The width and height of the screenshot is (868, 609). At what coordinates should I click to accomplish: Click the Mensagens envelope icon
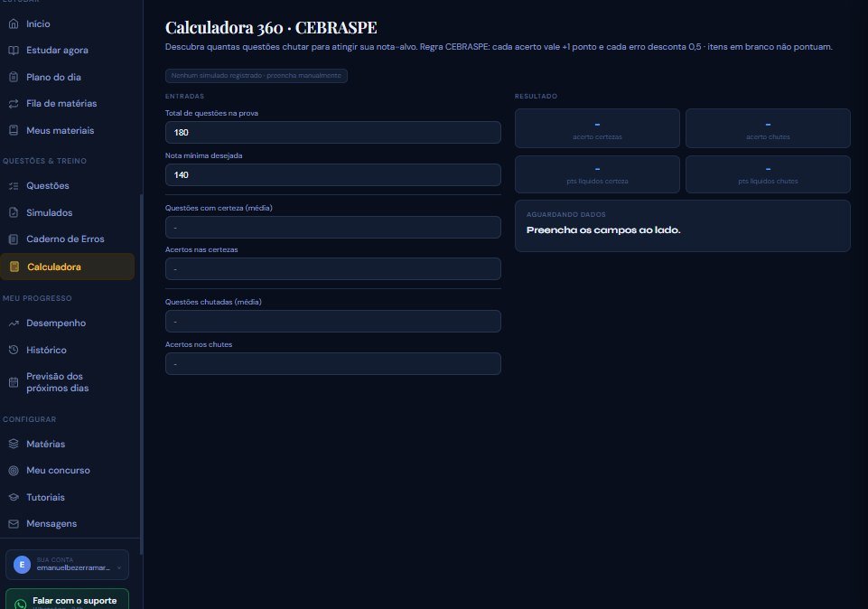pyautogui.click(x=14, y=524)
